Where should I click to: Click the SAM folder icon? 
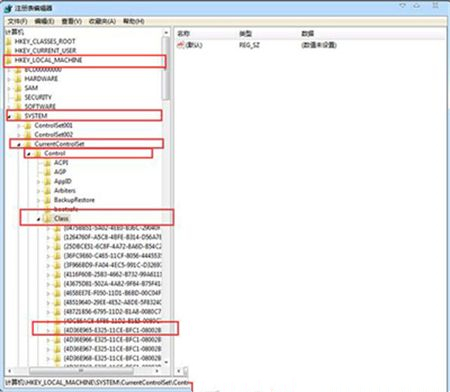pyautogui.click(x=19, y=88)
